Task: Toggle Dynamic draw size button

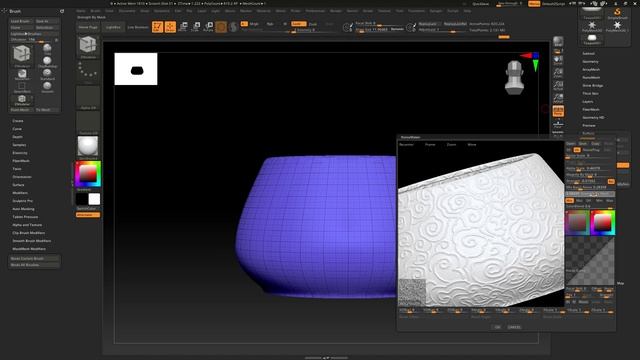Action: pos(397,29)
